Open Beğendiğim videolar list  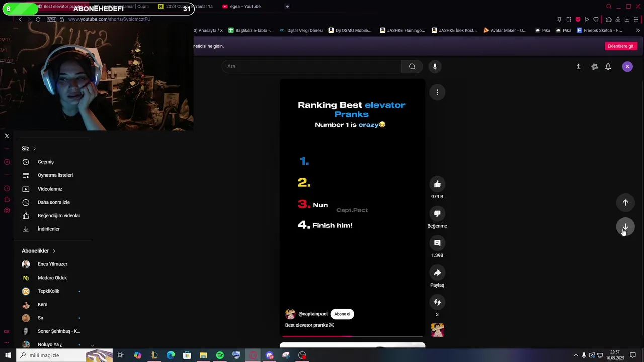point(52,216)
